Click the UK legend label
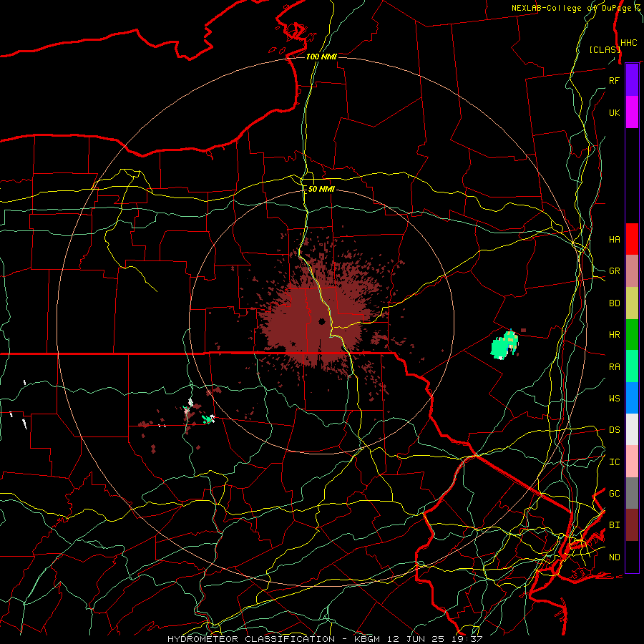This screenshot has height=644, width=644. click(x=614, y=112)
